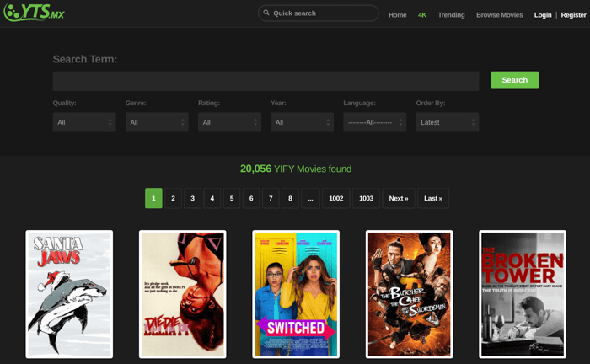Click the 20,056 YIFY Movies found text
The image size is (590, 364).
pyautogui.click(x=296, y=169)
